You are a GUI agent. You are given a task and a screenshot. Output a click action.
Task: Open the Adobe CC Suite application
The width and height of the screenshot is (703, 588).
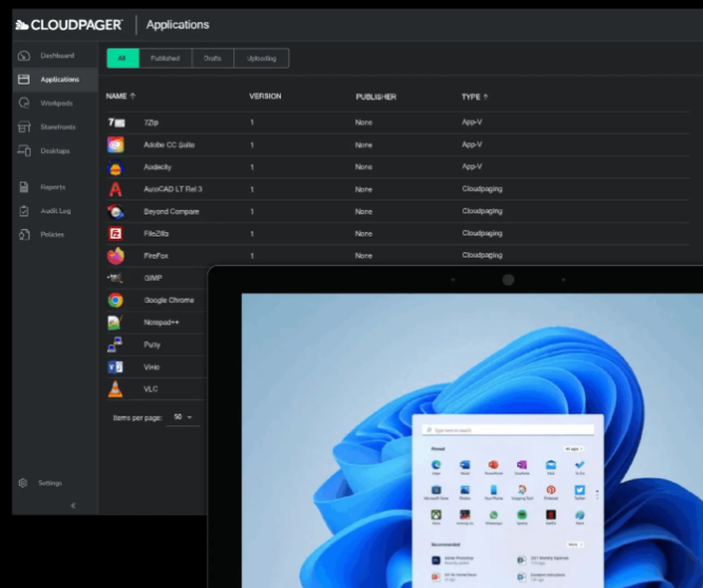tap(115, 145)
